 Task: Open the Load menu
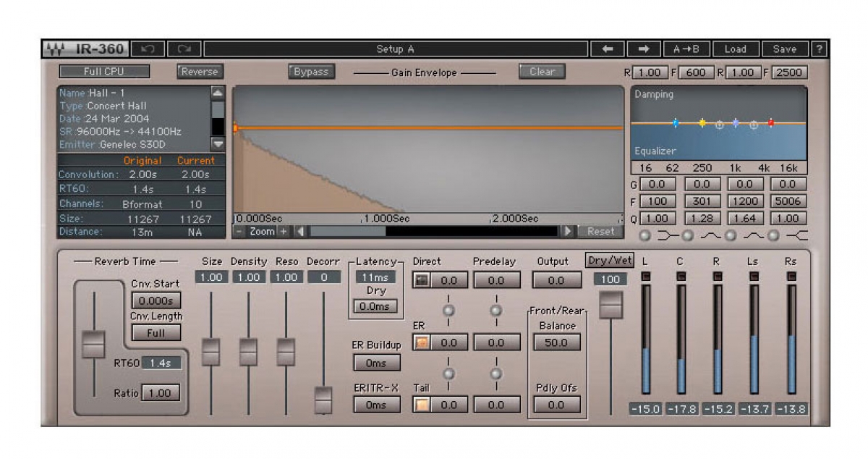[x=736, y=49]
